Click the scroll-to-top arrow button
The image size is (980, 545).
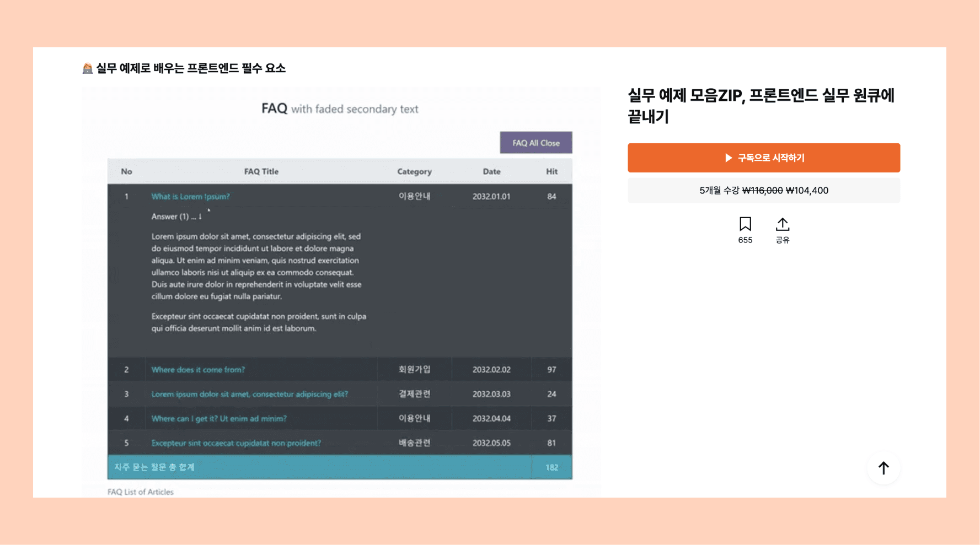coord(883,468)
